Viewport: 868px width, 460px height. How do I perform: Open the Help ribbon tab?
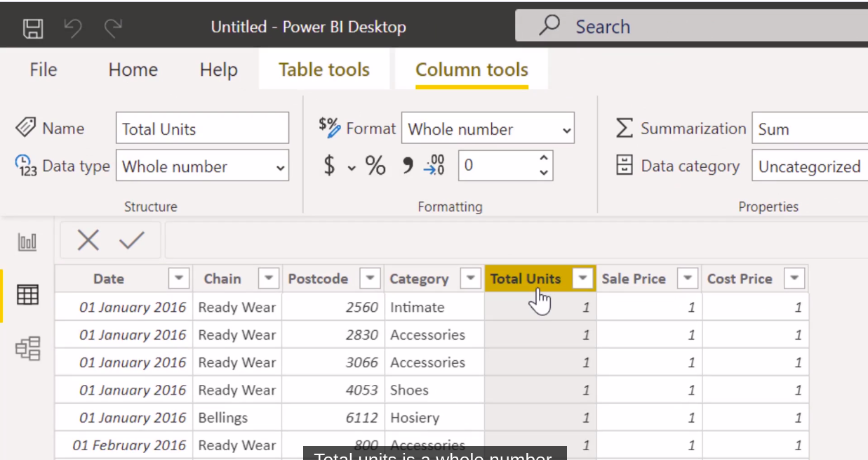pos(218,70)
